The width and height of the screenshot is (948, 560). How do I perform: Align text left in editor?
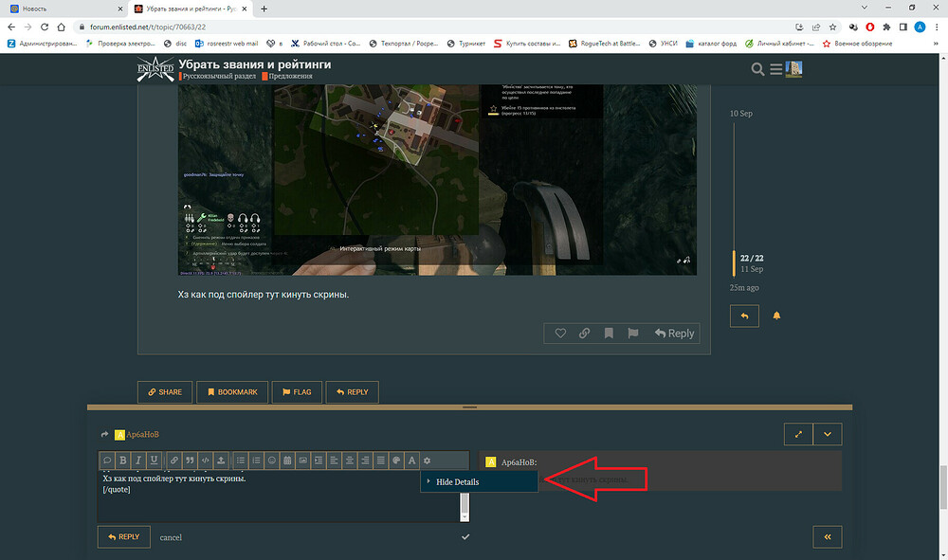[334, 461]
